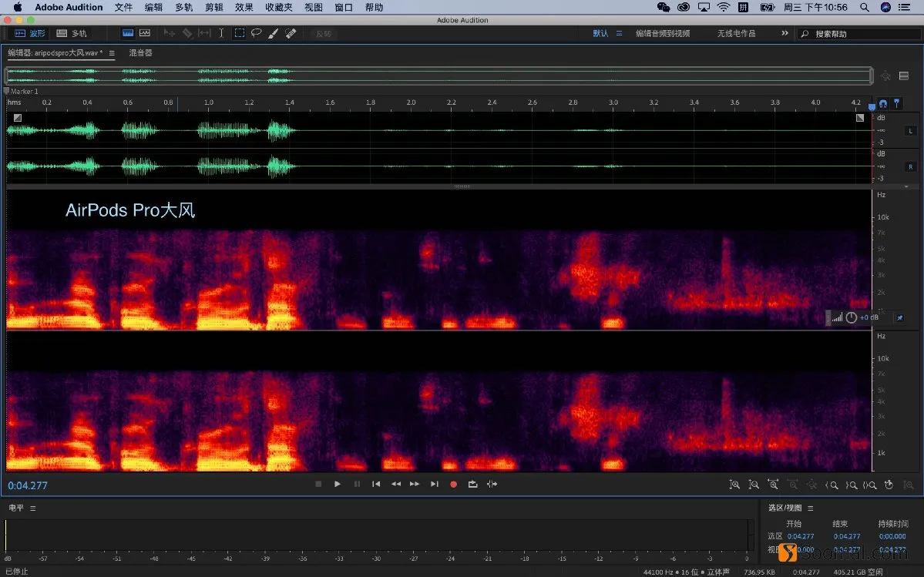Start playback with the Play button
Viewport: 924px width, 577px height.
pos(337,484)
